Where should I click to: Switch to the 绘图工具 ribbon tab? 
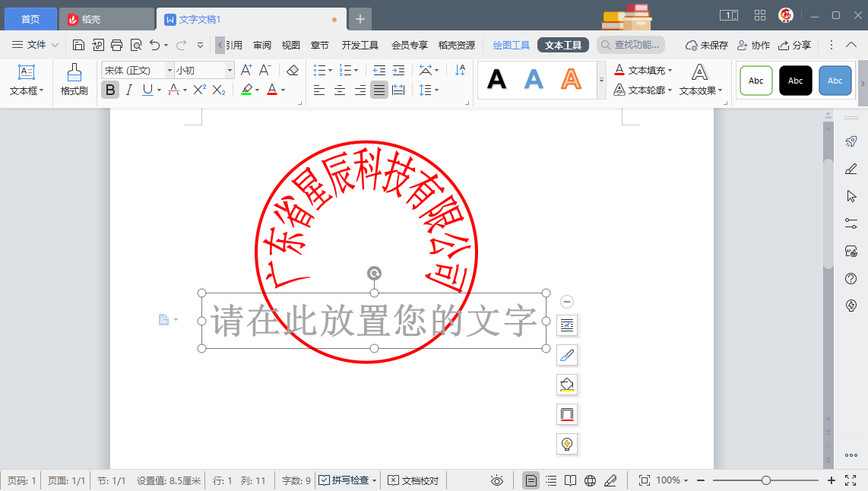[511, 45]
